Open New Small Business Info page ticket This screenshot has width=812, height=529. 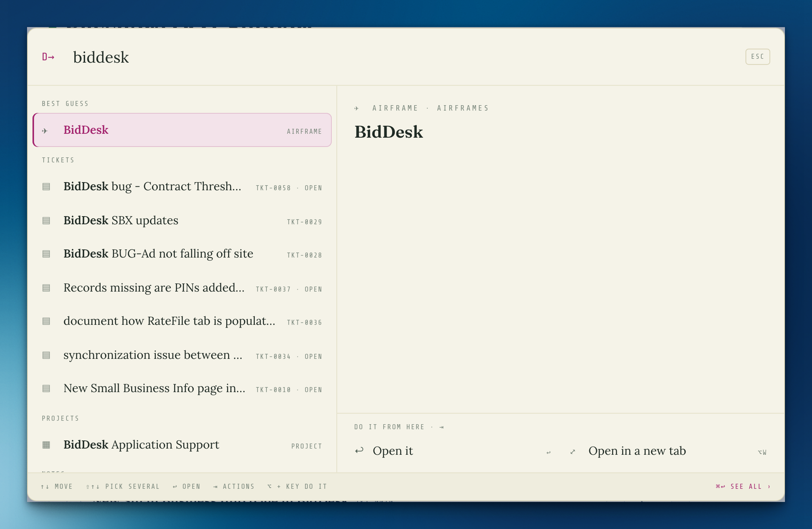(x=182, y=389)
